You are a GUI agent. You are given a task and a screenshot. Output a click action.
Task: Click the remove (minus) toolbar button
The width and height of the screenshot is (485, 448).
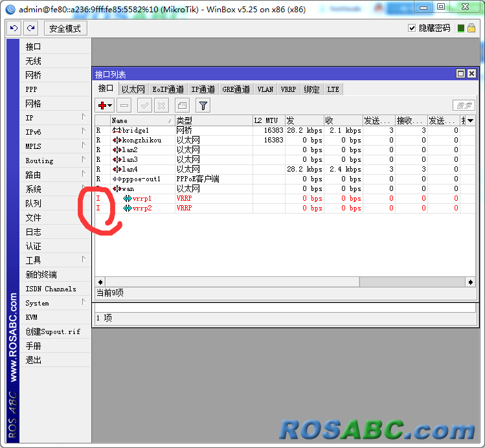tap(124, 106)
